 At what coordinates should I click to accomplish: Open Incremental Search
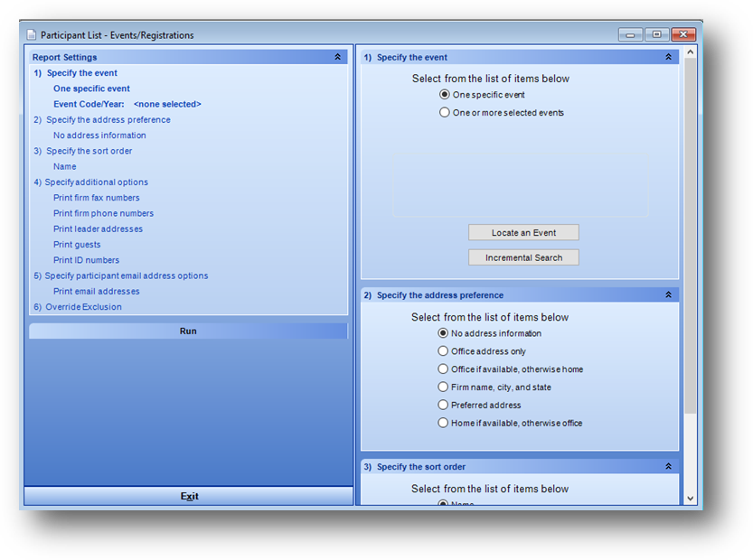coord(523,257)
